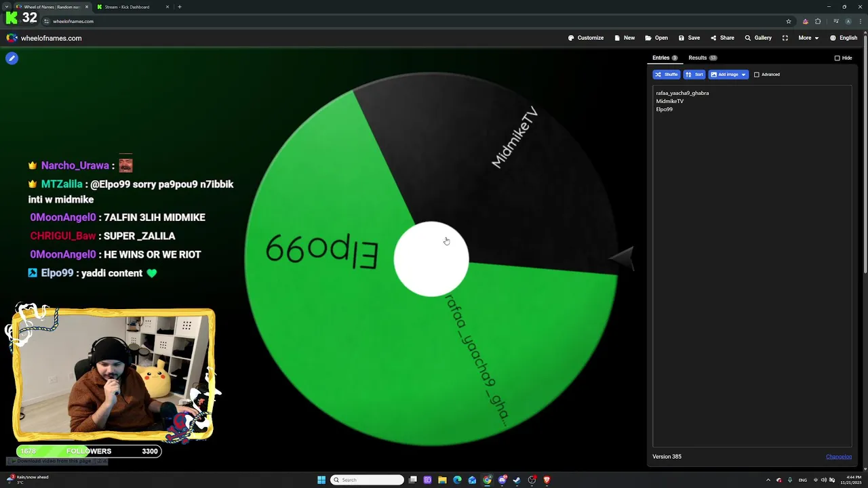Click the blue pencil edit icon

[x=12, y=58]
